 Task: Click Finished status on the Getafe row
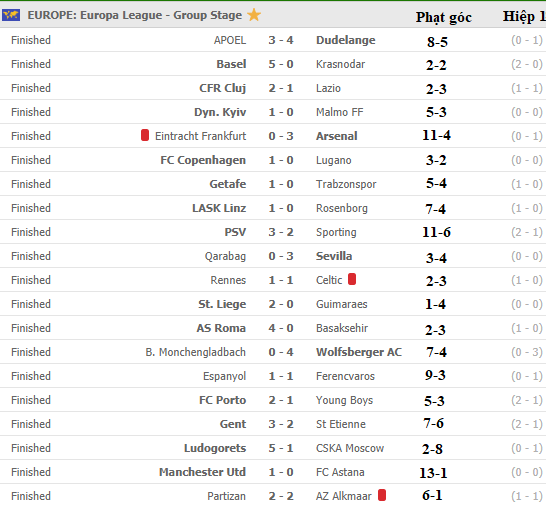tap(31, 184)
